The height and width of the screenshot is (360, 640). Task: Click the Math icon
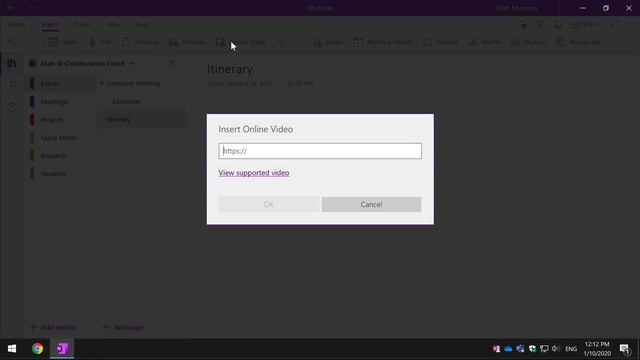[473, 42]
